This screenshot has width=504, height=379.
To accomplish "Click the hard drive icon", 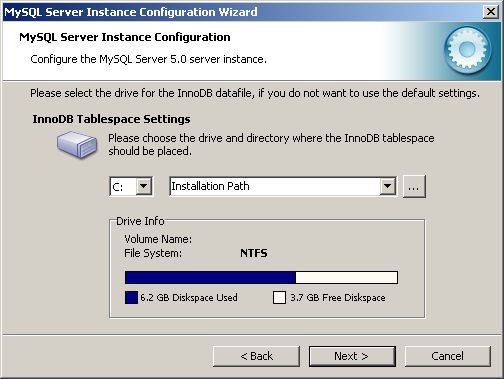I will [x=77, y=144].
